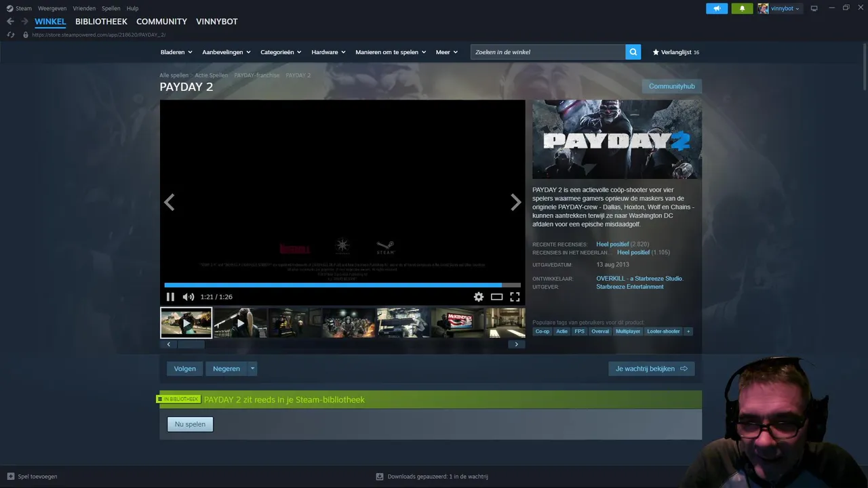This screenshot has height=488, width=868.
Task: Go to previous media with left arrow
Action: point(170,202)
